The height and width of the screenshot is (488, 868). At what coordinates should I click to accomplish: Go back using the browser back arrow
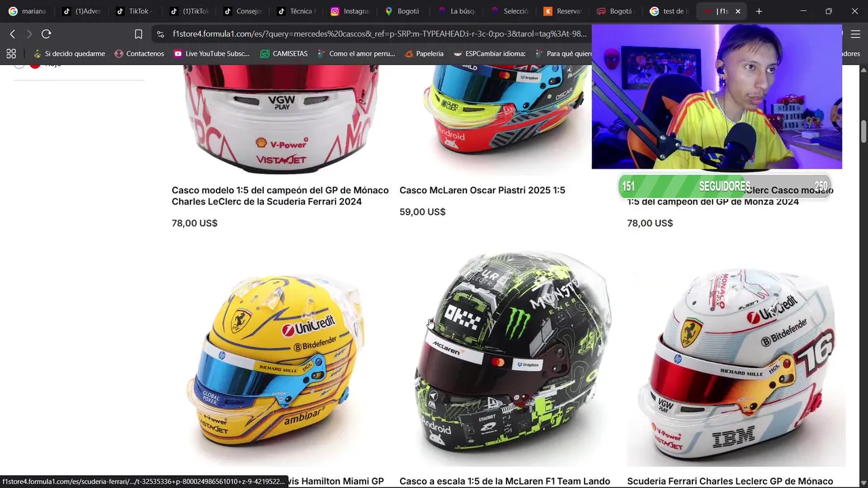[x=12, y=34]
